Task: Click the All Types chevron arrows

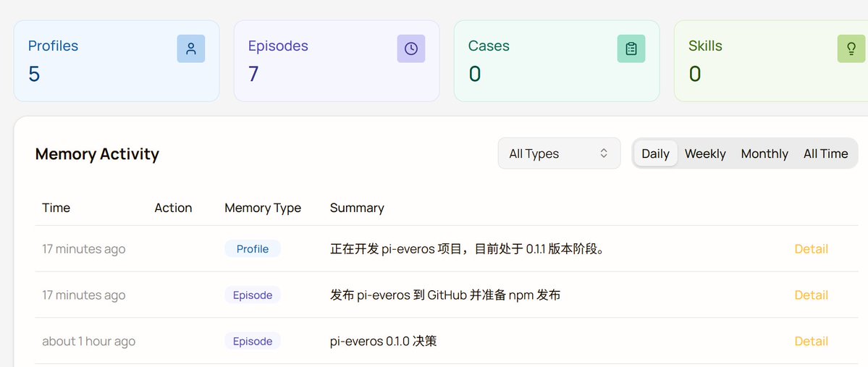Action: tap(604, 153)
